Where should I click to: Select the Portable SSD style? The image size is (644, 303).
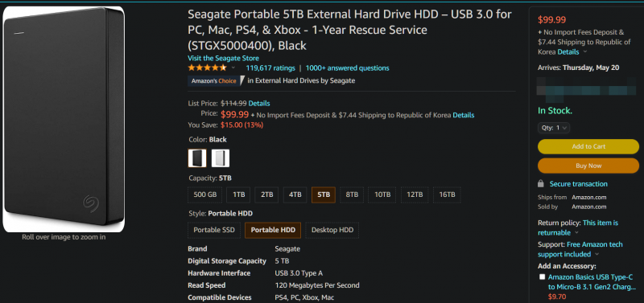point(214,230)
